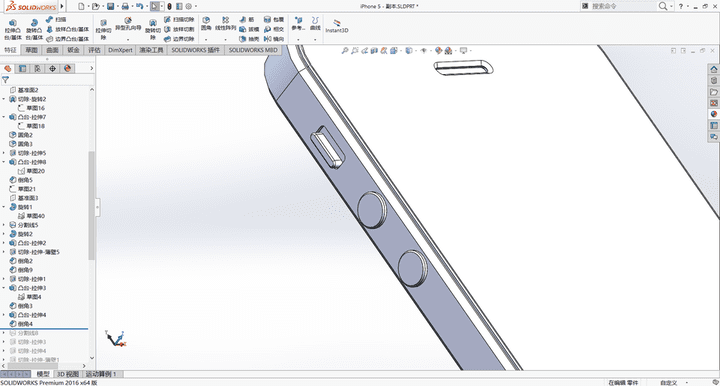This screenshot has height=386, width=720.
Task: Switch to the DimXpert ribbon tab
Action: pos(120,50)
